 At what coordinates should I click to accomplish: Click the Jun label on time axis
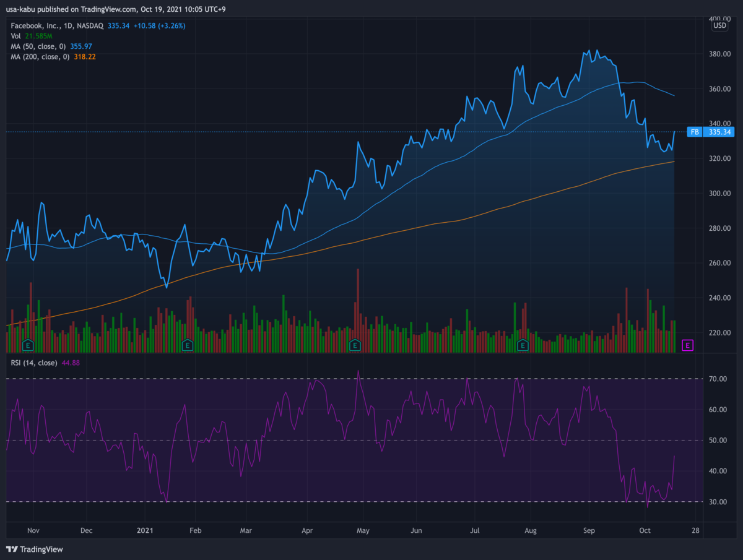[417, 530]
